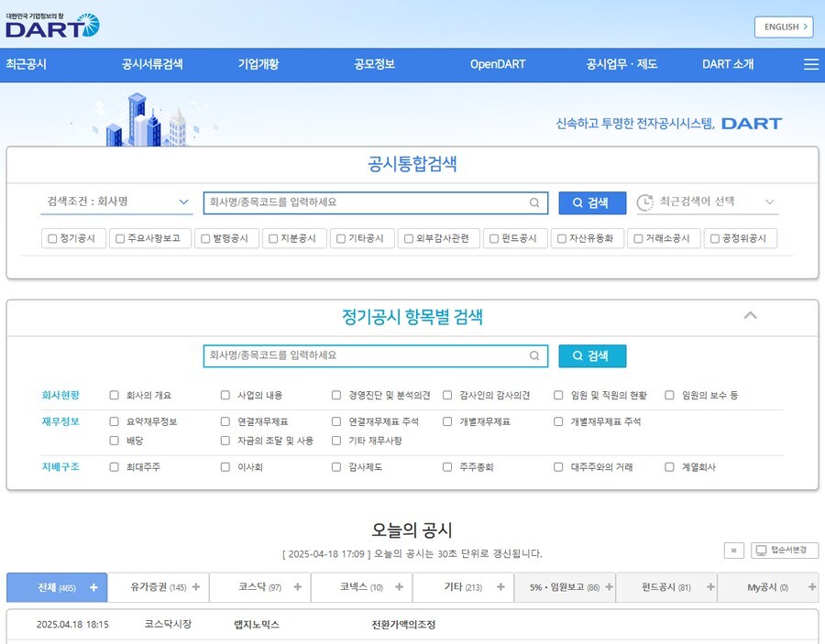
Task: Click the DART logo in the header
Action: coord(52,26)
